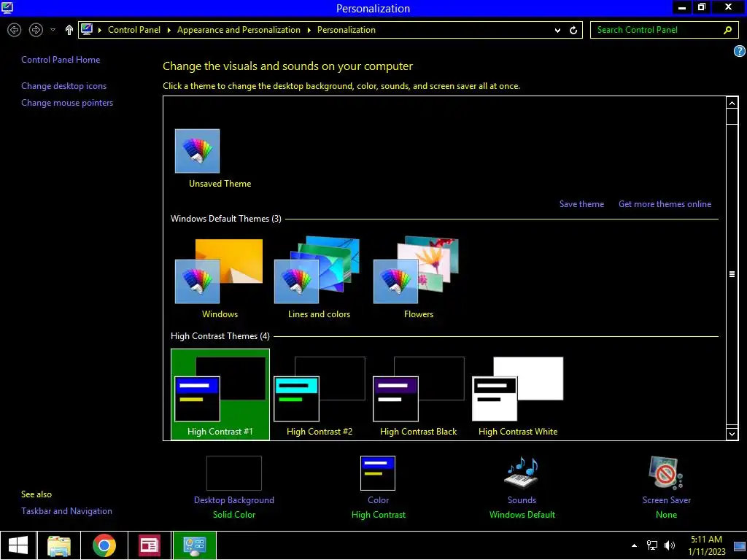Open Change desktop icons link
The width and height of the screenshot is (747, 560).
click(x=64, y=86)
